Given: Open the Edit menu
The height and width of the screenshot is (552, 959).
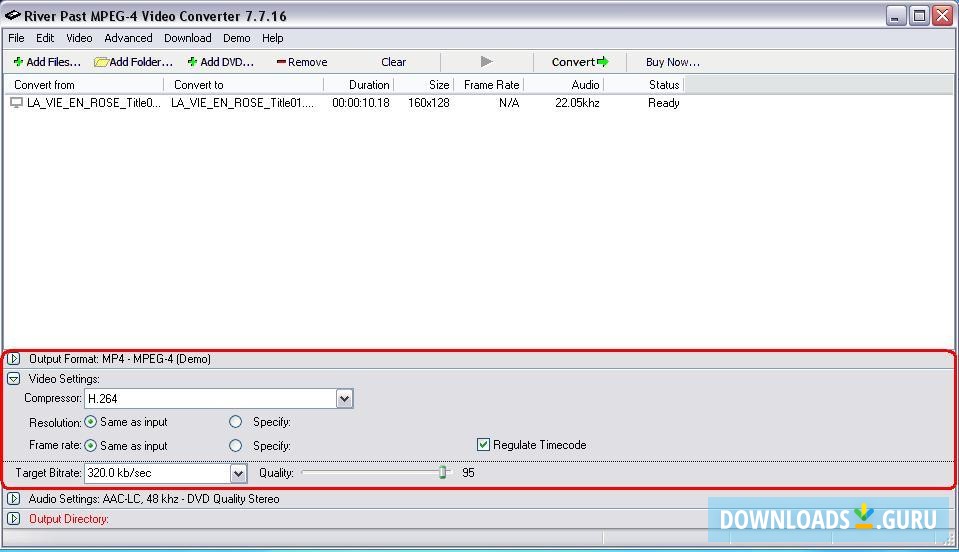Looking at the screenshot, I should tap(45, 38).
